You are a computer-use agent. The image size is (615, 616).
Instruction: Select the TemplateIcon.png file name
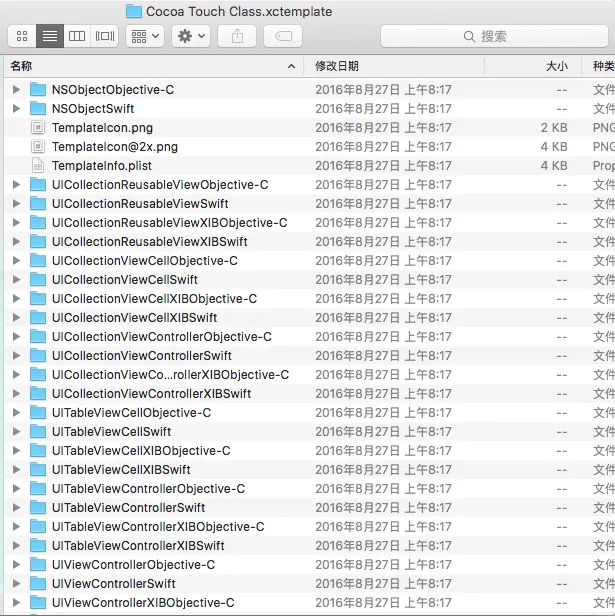coord(102,128)
